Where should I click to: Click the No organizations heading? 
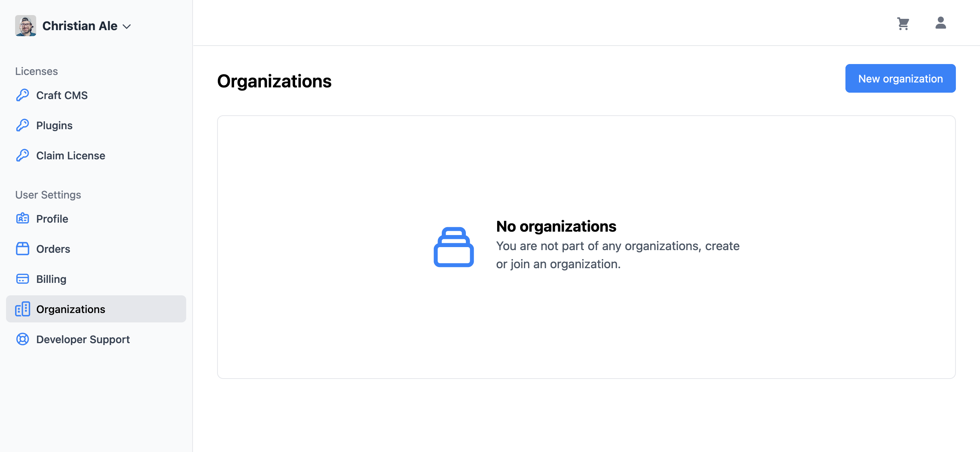coord(556,226)
